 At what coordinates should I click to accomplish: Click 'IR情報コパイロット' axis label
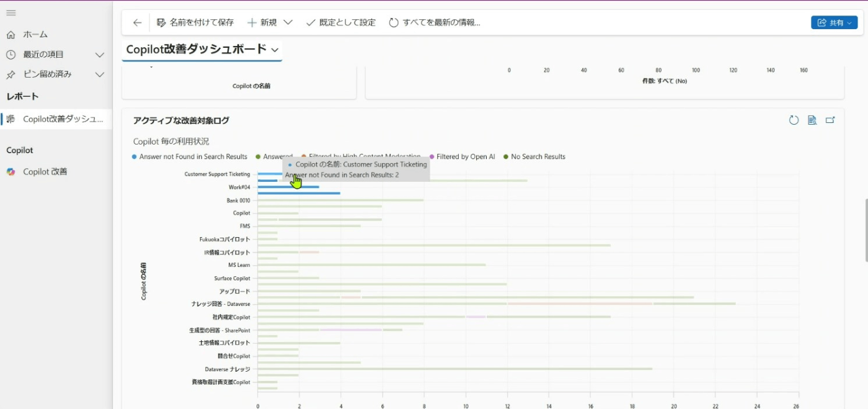click(227, 253)
